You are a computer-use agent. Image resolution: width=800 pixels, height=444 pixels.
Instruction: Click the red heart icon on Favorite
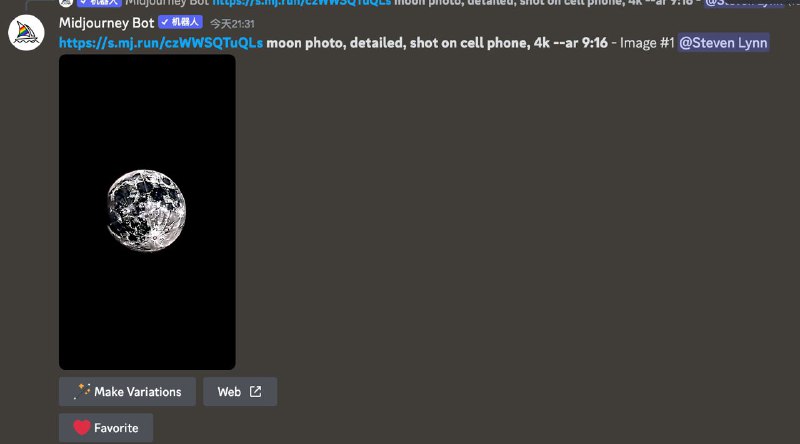(x=82, y=427)
